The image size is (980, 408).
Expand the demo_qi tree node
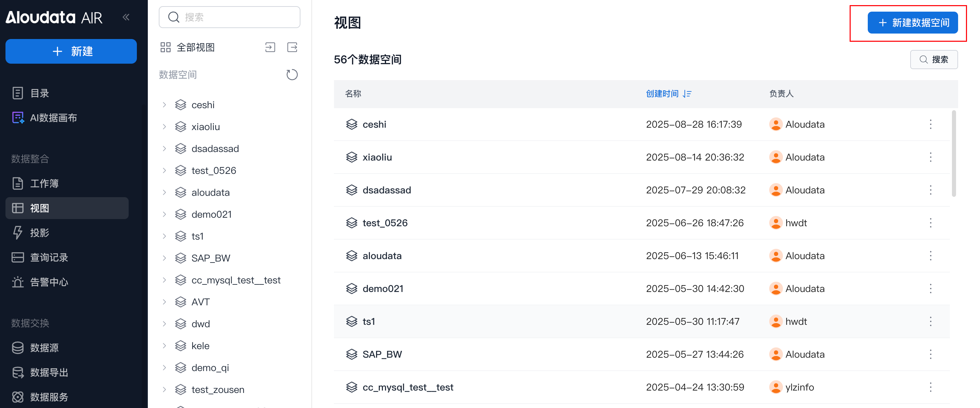164,368
